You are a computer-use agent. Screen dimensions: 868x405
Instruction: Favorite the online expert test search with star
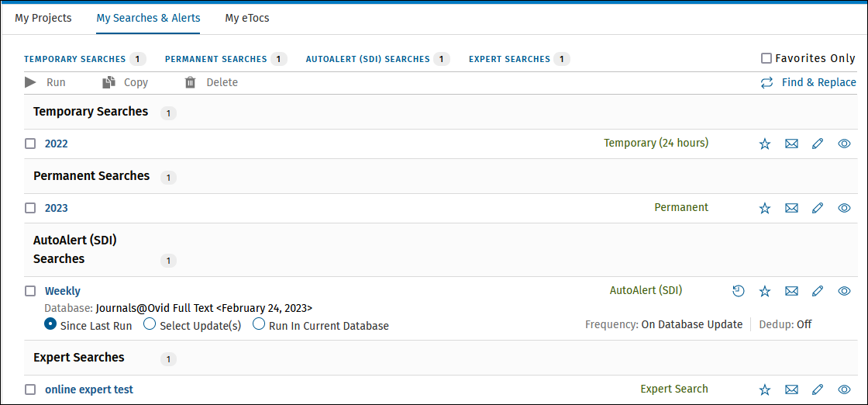point(764,389)
